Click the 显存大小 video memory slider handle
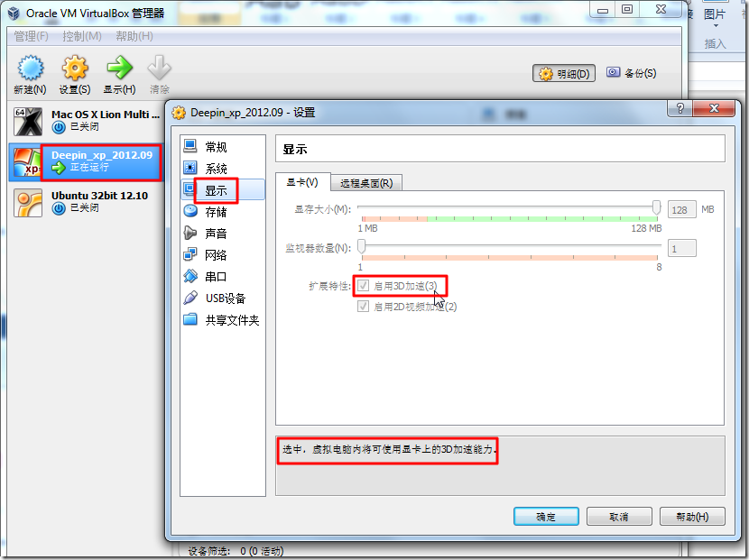 coord(656,207)
